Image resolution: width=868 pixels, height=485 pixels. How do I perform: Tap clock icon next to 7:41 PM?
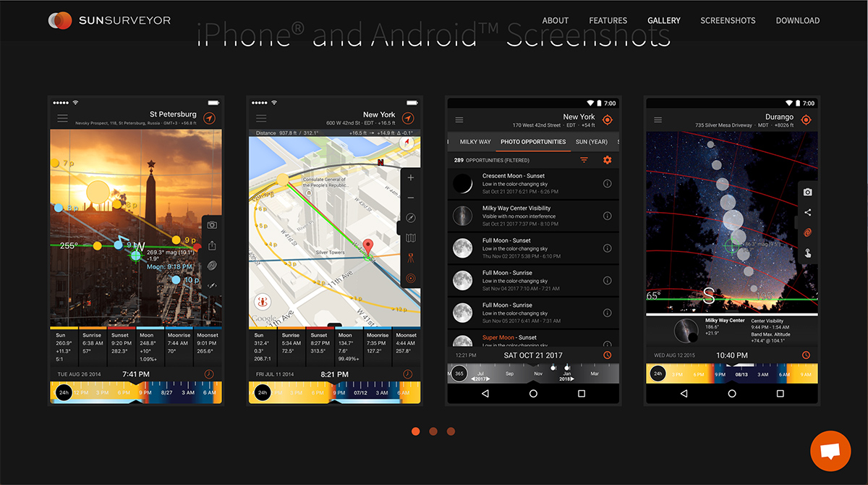209,374
